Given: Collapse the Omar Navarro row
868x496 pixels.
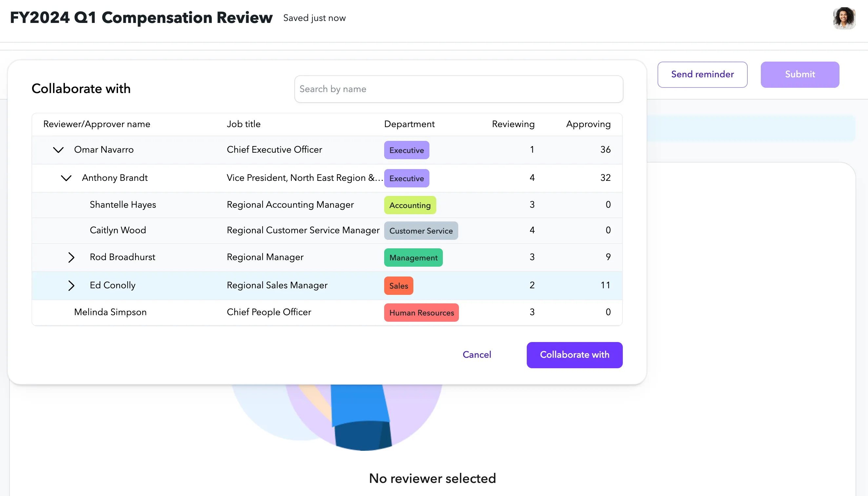Looking at the screenshot, I should click(x=58, y=150).
